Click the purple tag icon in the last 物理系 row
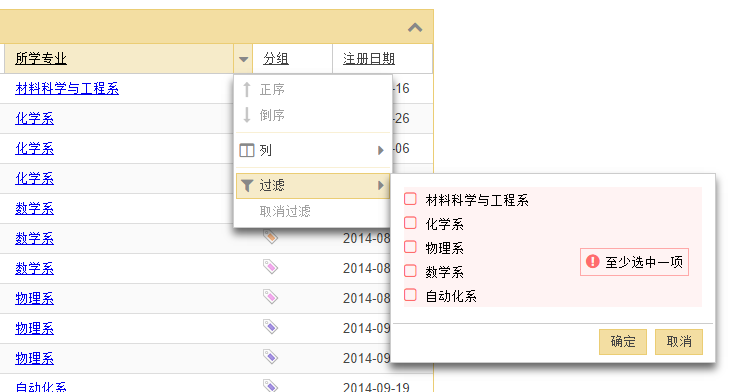Screen dimensions: 741x392 (x=270, y=357)
